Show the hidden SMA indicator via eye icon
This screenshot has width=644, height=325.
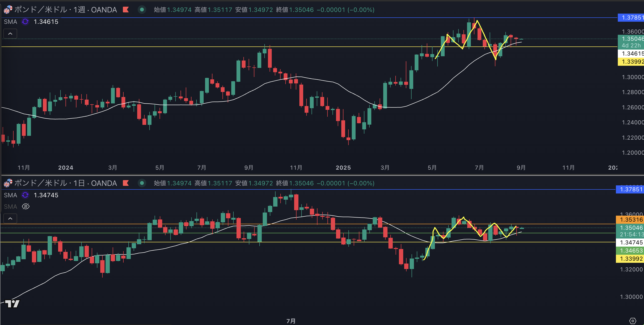26,206
